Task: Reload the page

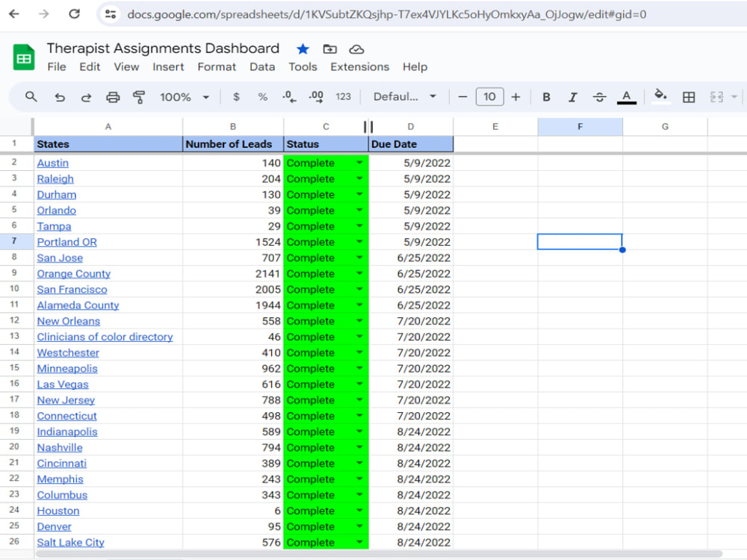Action: click(74, 13)
